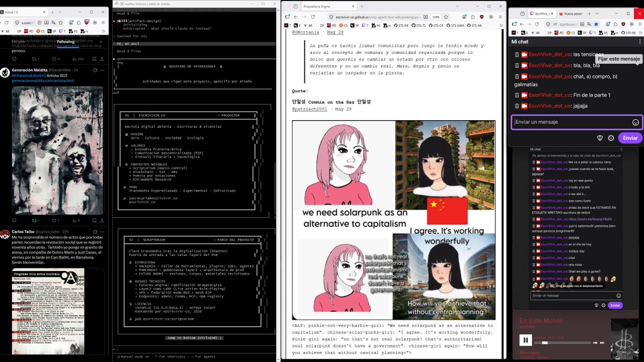Viewport: 644px width, 362px height.
Task: Delete message 'jajjajja'
Action: coord(517,106)
